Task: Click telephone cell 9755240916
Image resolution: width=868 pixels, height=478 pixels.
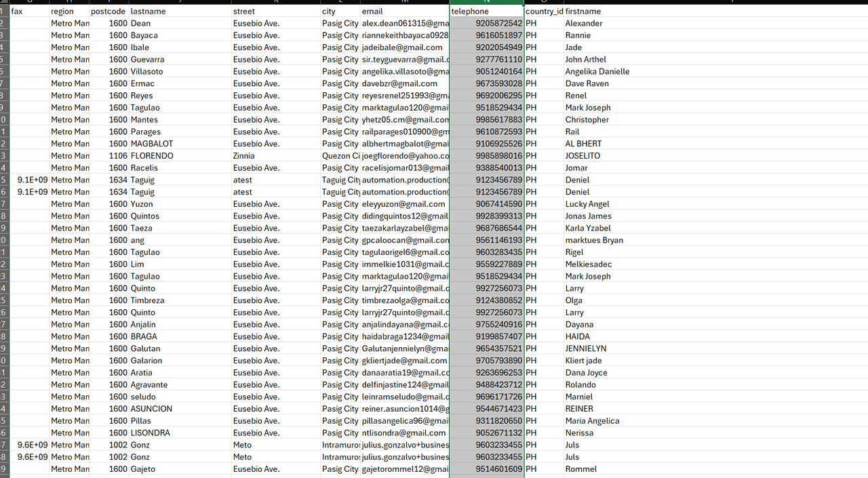Action: tap(487, 325)
